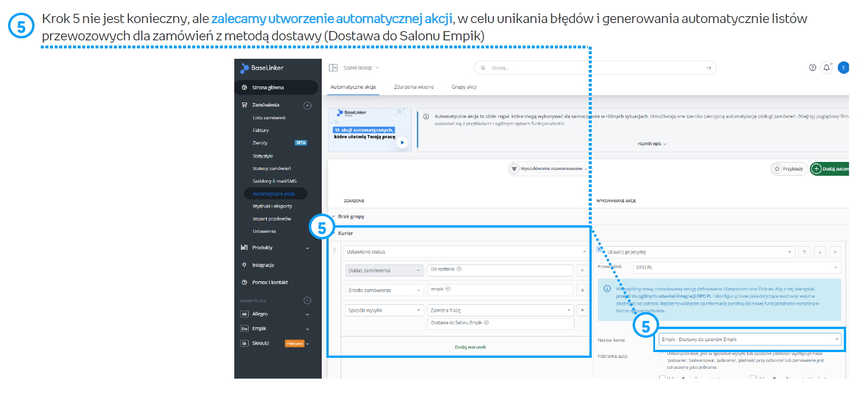This screenshot has width=868, height=393.
Task: Click the sidebar collapse icon beside Szybki dostęp
Action: [333, 68]
